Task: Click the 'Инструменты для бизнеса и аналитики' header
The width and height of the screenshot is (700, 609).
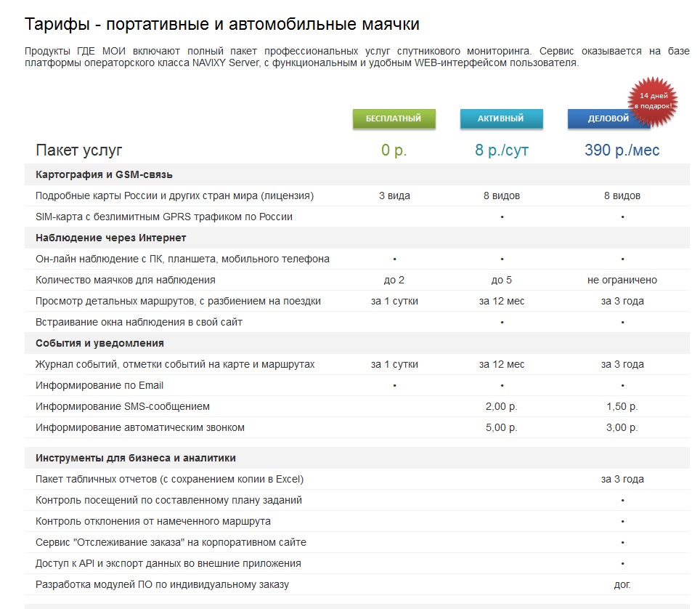Action: click(x=135, y=458)
